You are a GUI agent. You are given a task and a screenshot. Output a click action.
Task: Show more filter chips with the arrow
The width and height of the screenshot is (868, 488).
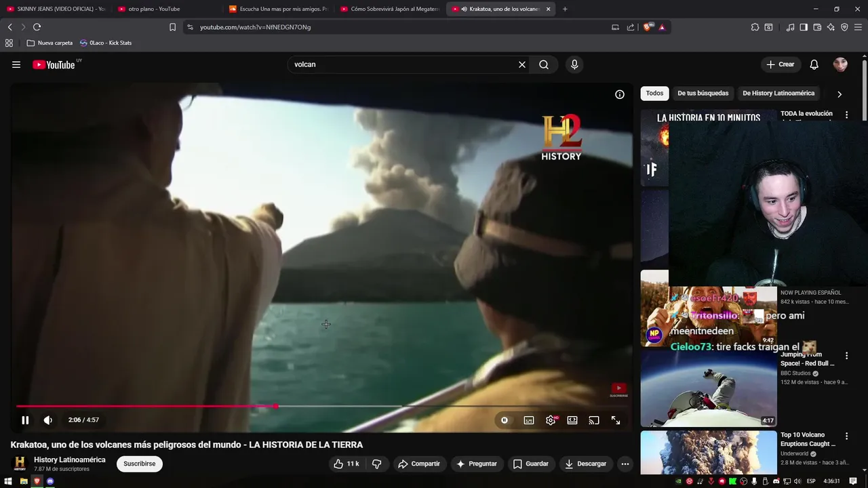point(840,94)
